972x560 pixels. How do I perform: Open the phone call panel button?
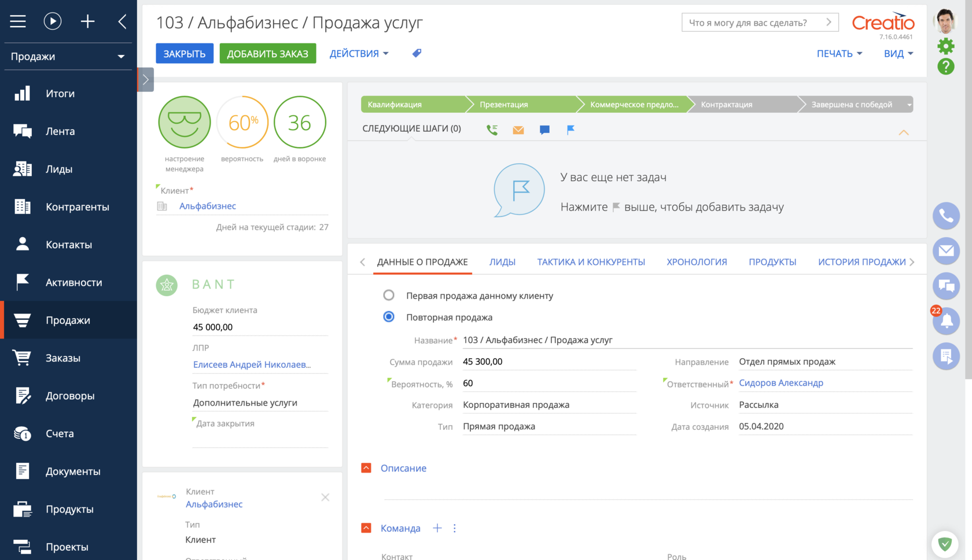tap(947, 216)
